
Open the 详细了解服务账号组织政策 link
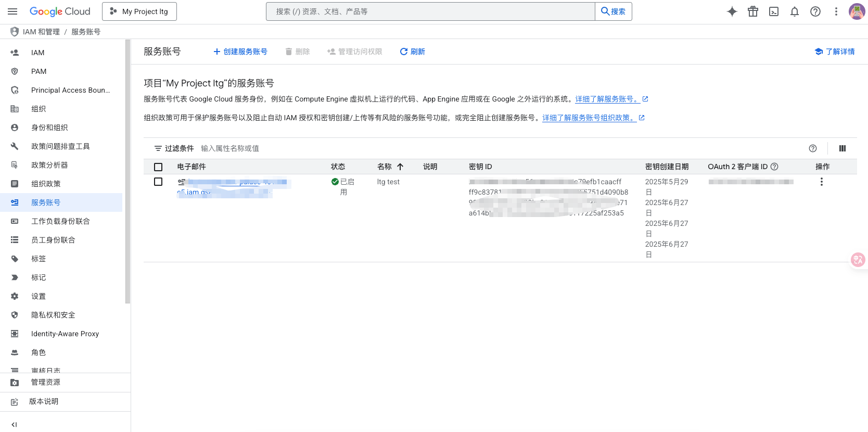click(590, 118)
